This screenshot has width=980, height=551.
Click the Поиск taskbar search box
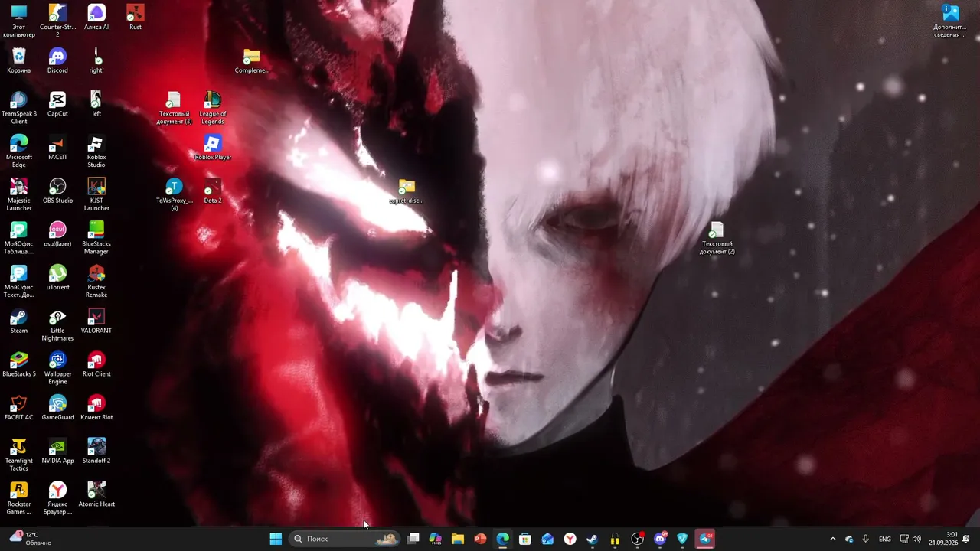(345, 539)
